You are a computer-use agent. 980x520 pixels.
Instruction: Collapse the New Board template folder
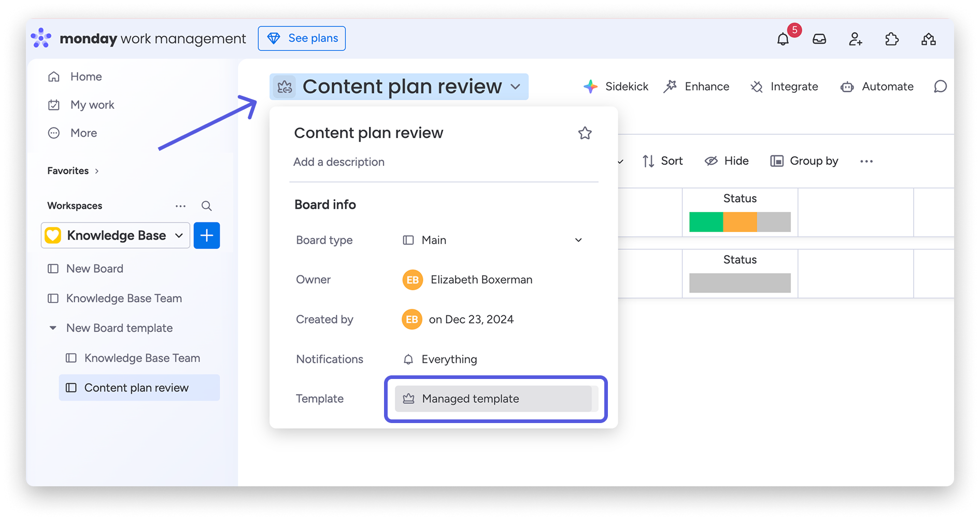tap(53, 328)
